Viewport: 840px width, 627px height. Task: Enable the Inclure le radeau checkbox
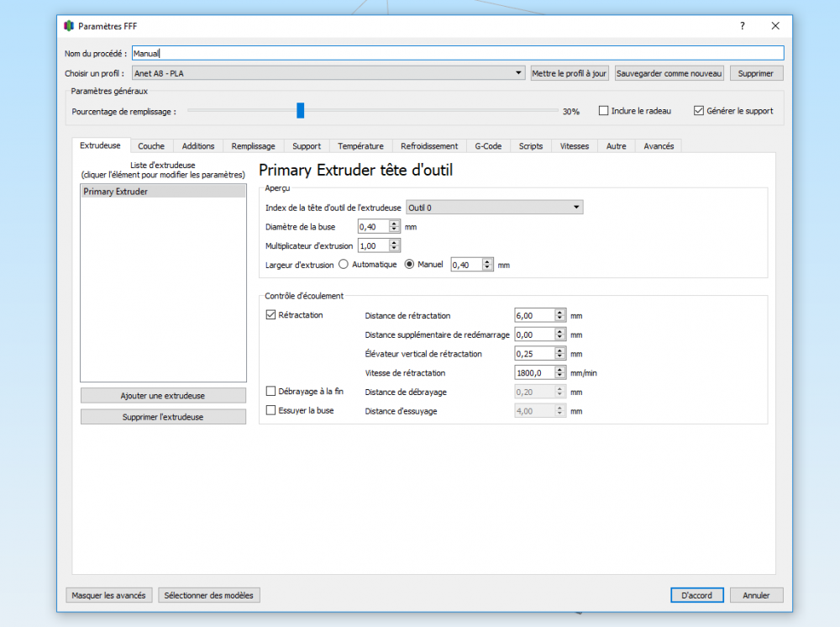click(603, 110)
